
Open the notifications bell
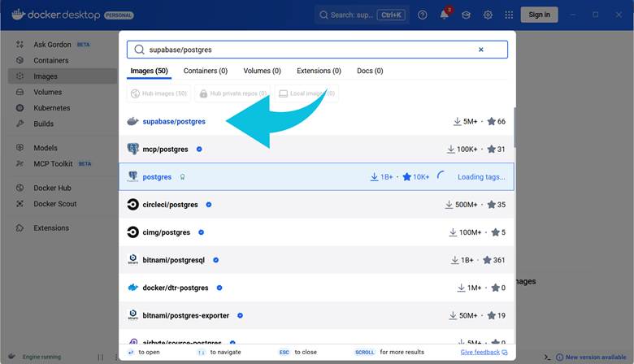[x=445, y=15]
